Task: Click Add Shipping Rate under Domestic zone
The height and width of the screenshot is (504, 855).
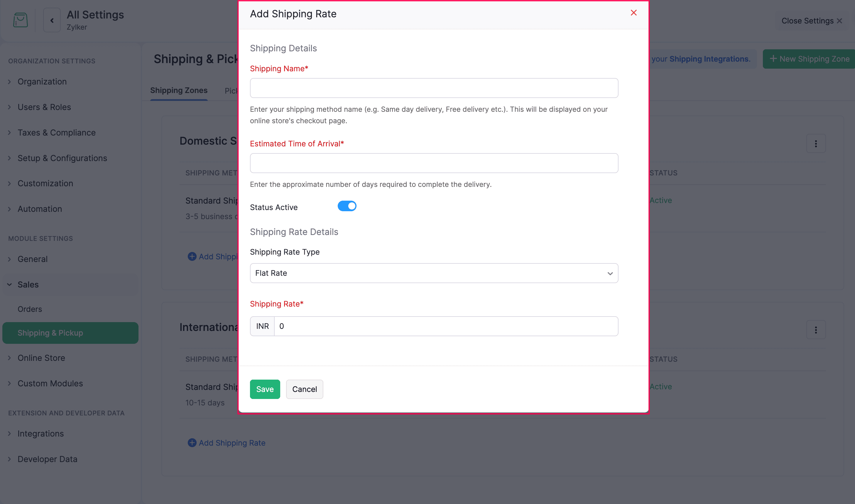Action: coord(213,257)
